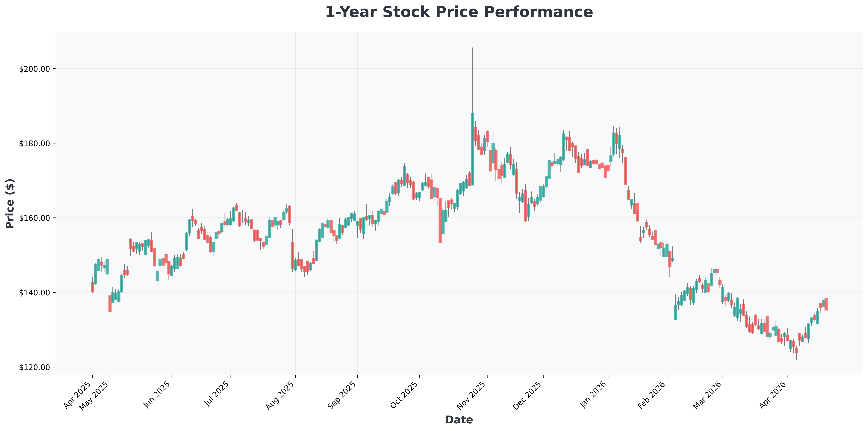Click the 'Price ($)' y-axis label
Image resolution: width=868 pixels, height=431 pixels.
coord(10,203)
